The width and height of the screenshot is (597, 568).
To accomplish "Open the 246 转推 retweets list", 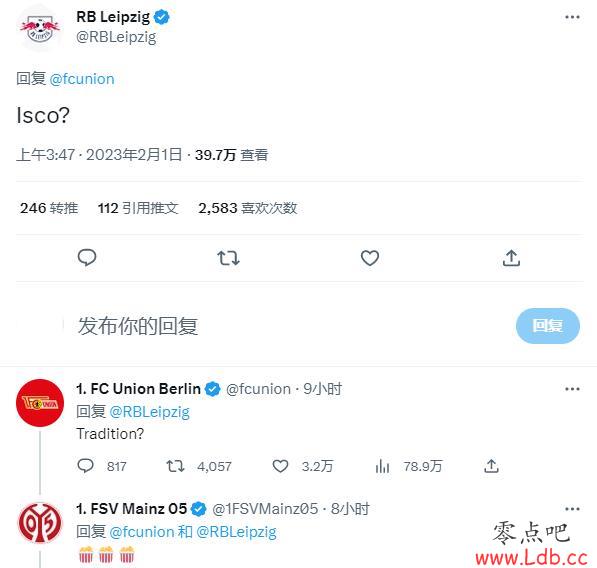I will [49, 208].
